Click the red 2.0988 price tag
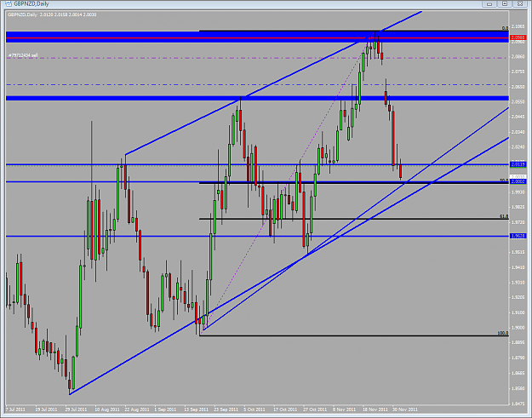 click(x=518, y=37)
